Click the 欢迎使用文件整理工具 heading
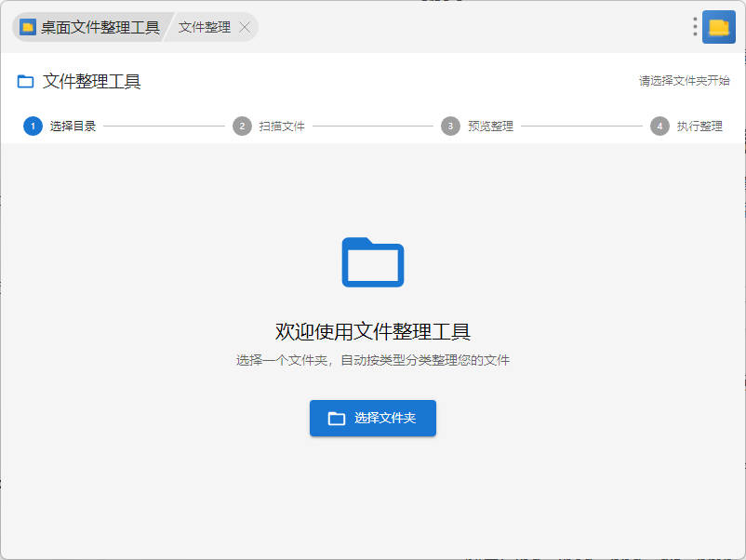 click(x=373, y=331)
